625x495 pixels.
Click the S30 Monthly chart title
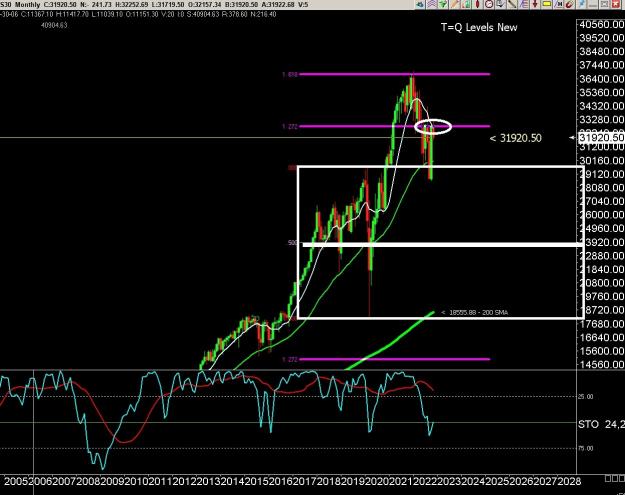tap(20, 5)
